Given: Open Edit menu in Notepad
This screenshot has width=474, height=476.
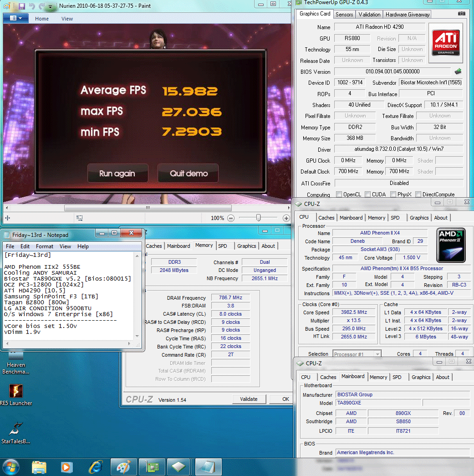Looking at the screenshot, I should [x=25, y=246].
